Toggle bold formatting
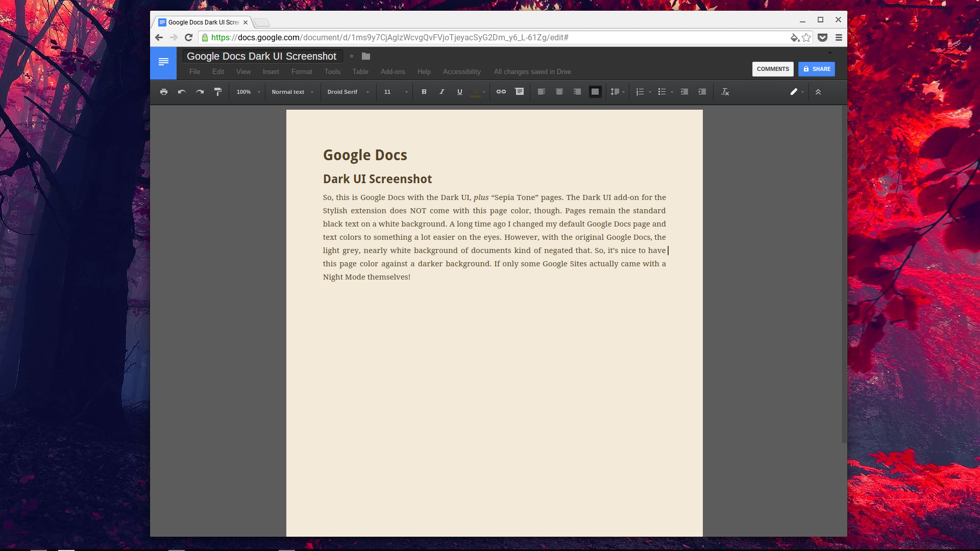Image resolution: width=980 pixels, height=551 pixels. coord(424,92)
